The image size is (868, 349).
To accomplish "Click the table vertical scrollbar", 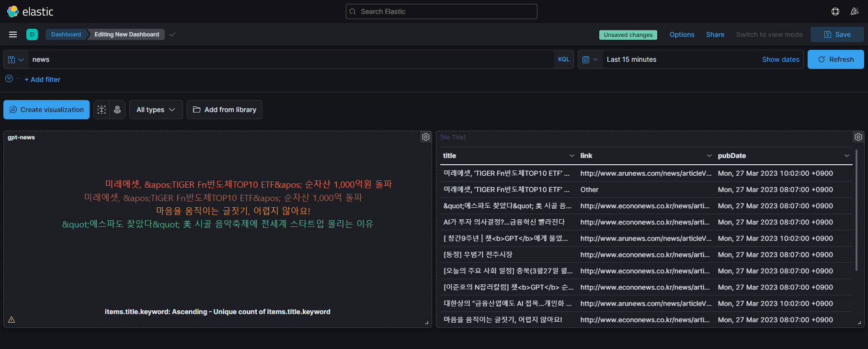I will tap(856, 211).
